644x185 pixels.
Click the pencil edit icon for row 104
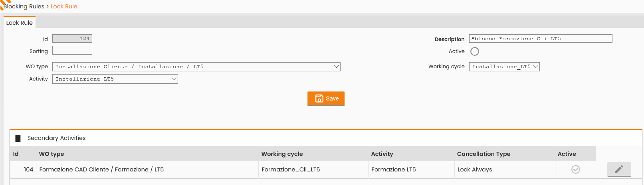(619, 169)
